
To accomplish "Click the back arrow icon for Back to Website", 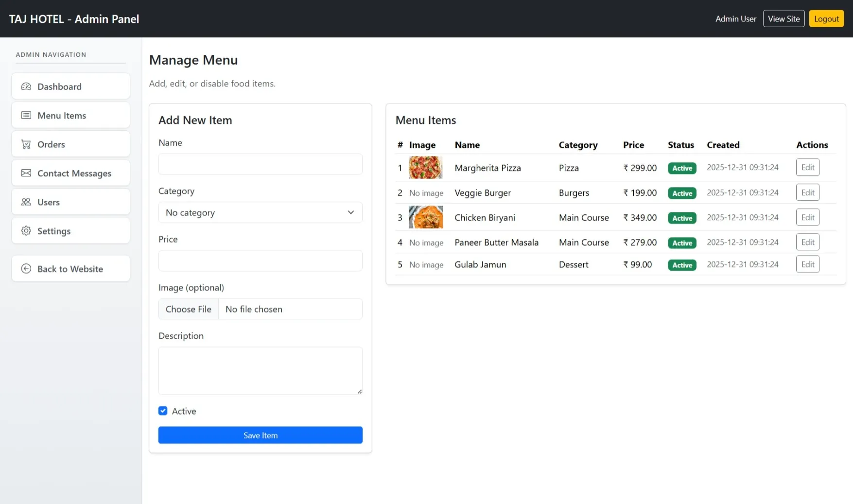I will (x=26, y=268).
